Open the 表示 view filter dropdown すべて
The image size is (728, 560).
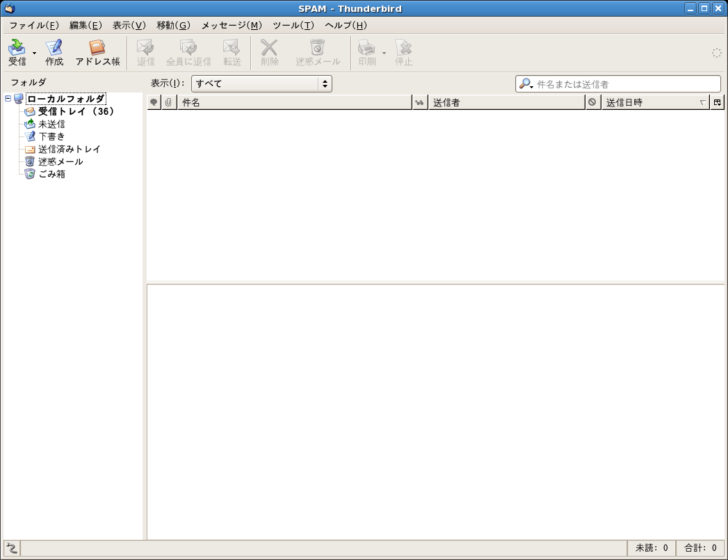pyautogui.click(x=261, y=83)
